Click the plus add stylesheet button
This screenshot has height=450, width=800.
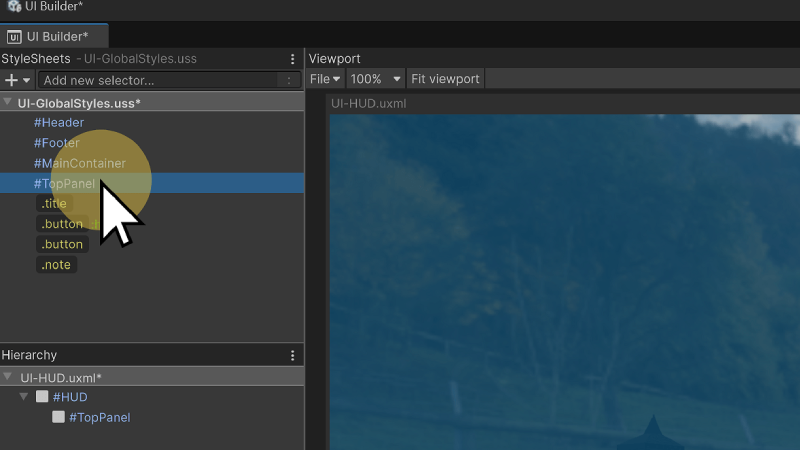pos(12,80)
